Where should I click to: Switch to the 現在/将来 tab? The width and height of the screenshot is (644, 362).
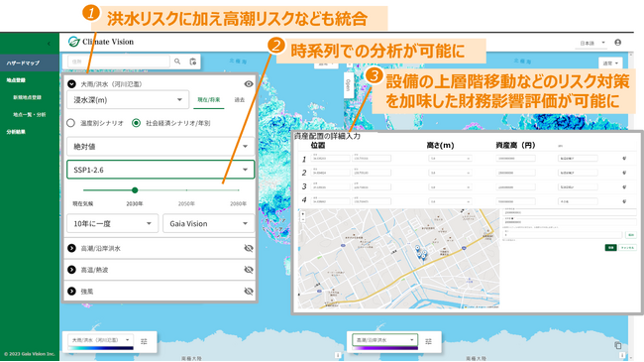(x=209, y=99)
